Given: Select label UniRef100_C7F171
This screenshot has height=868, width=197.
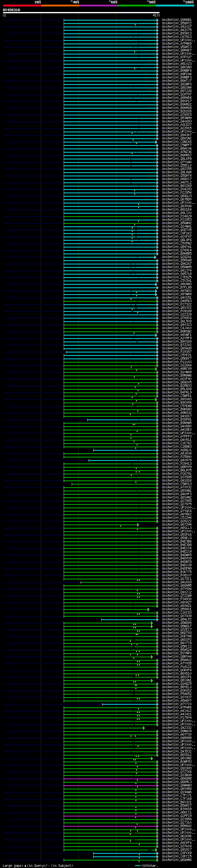Looking at the screenshot, I should (x=176, y=796).
